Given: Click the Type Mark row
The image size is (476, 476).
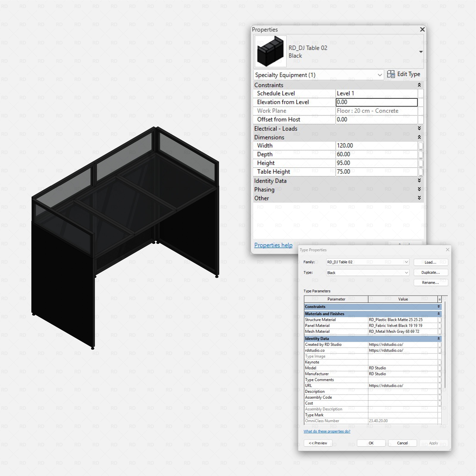Looking at the screenshot, I should 373,415.
